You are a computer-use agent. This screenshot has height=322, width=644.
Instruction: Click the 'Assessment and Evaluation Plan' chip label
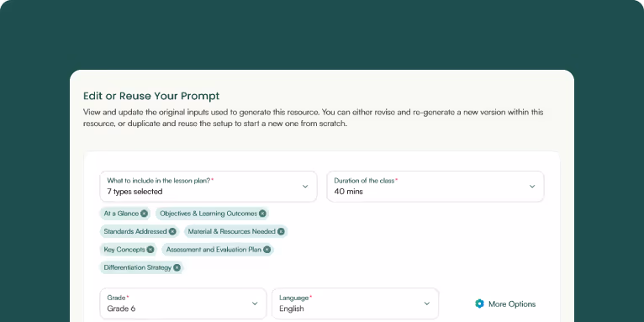click(214, 250)
